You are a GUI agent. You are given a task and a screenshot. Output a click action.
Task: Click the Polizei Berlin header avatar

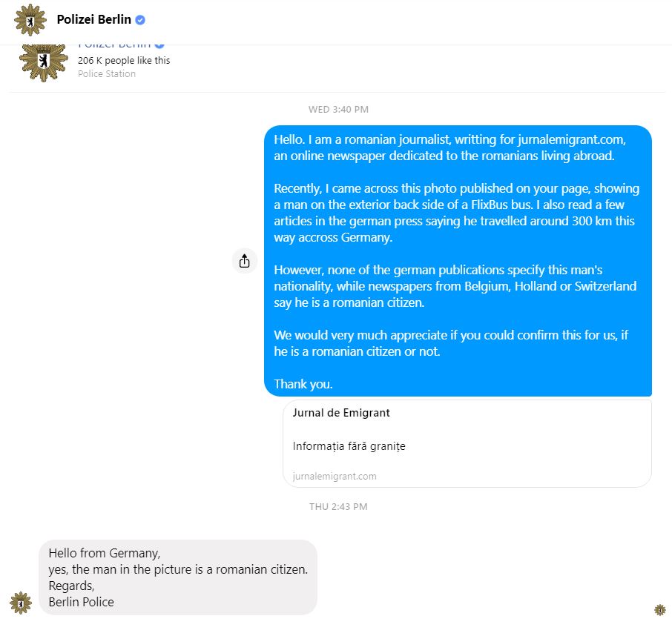click(30, 20)
